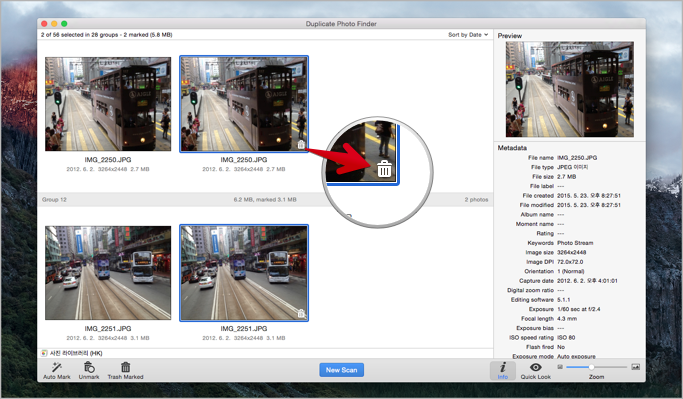
Task: Select the marked IMG_2250.JPG thumbnail
Action: click(244, 104)
